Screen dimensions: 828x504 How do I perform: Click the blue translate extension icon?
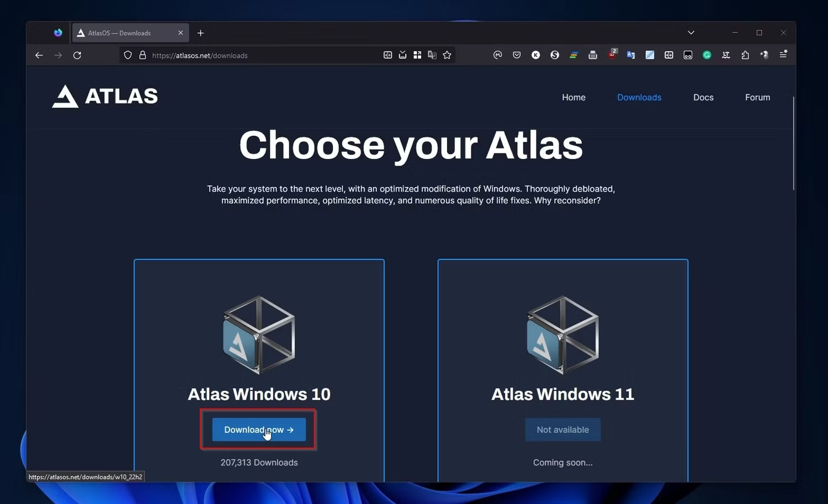[x=631, y=55]
